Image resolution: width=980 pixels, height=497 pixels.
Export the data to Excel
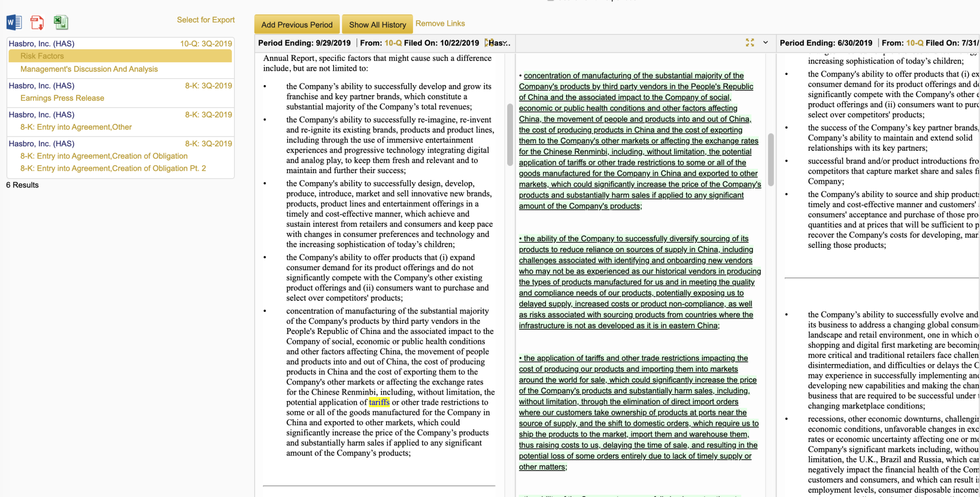click(x=61, y=22)
